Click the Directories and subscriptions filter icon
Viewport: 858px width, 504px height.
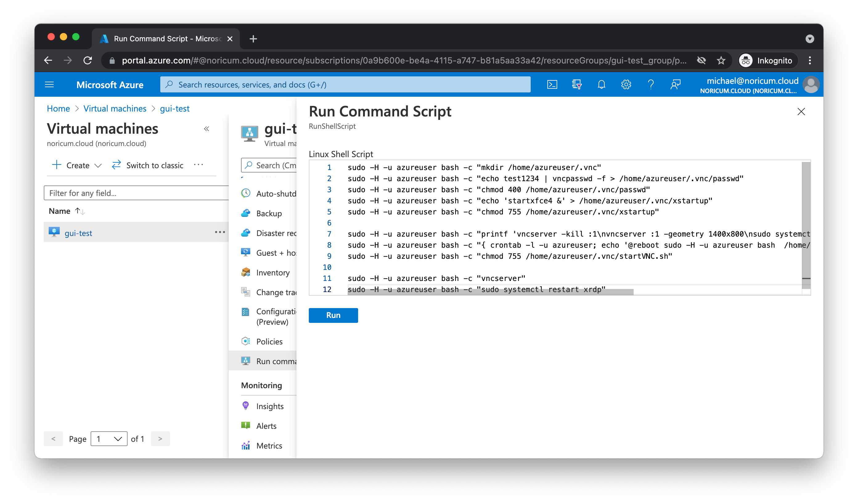pyautogui.click(x=576, y=84)
